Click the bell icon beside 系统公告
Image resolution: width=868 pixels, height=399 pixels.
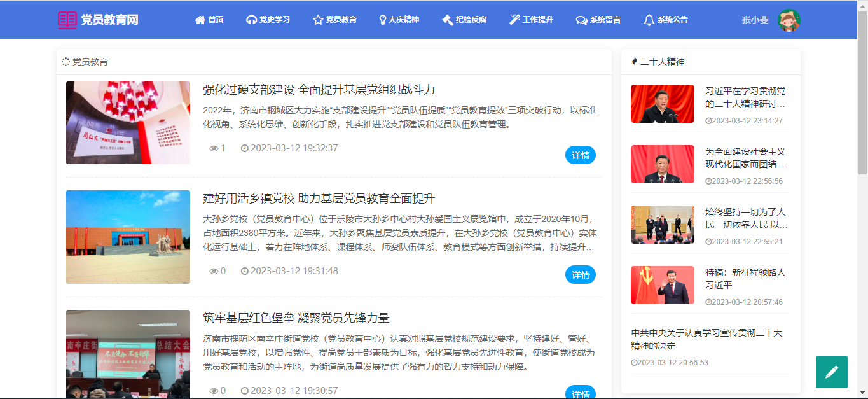649,20
